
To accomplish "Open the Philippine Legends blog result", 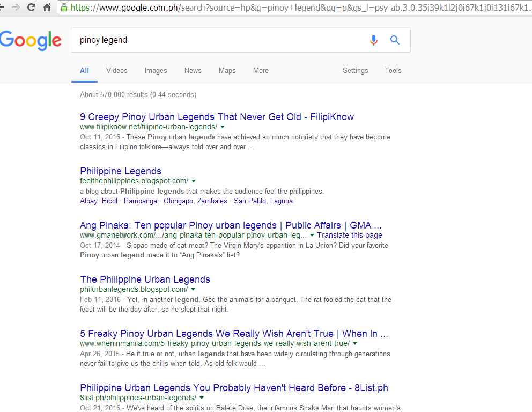I will [x=120, y=171].
